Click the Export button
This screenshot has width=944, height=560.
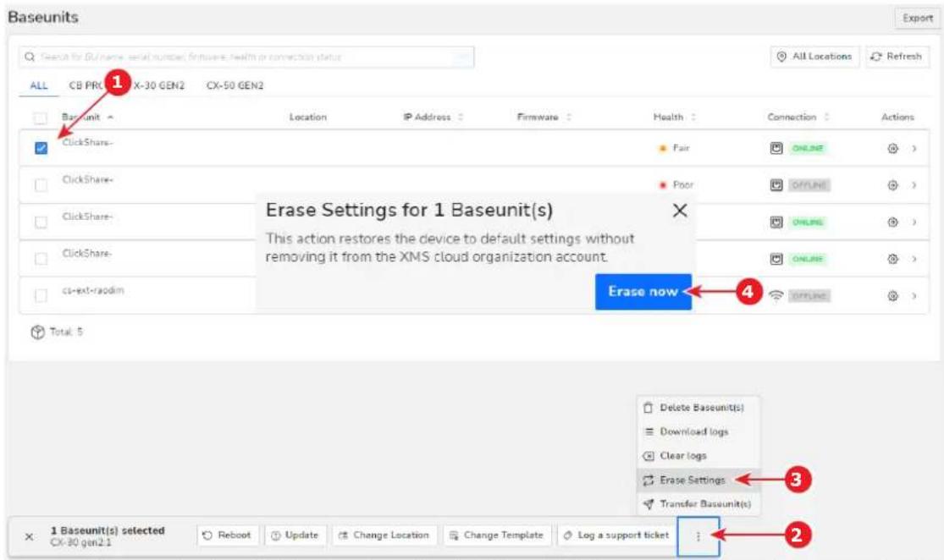coord(918,19)
